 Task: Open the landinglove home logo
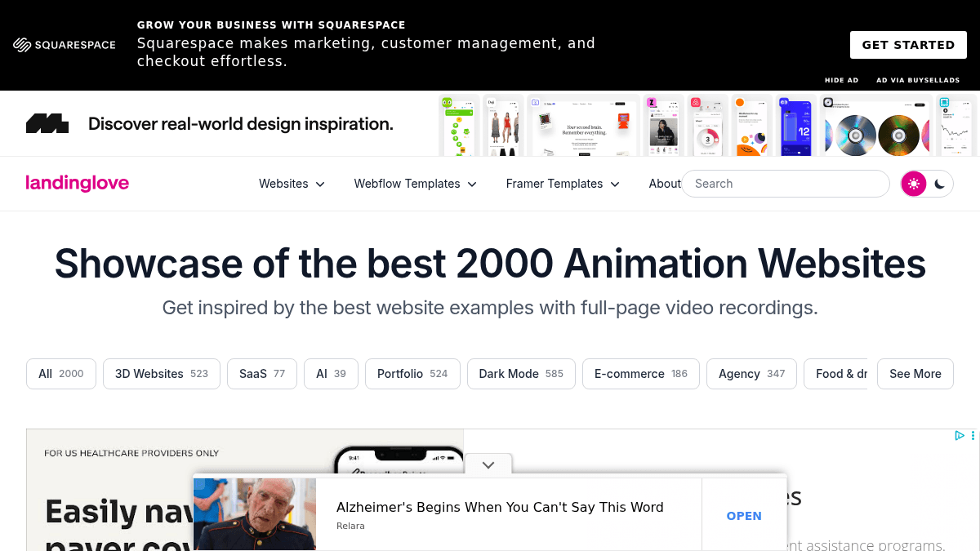(78, 184)
